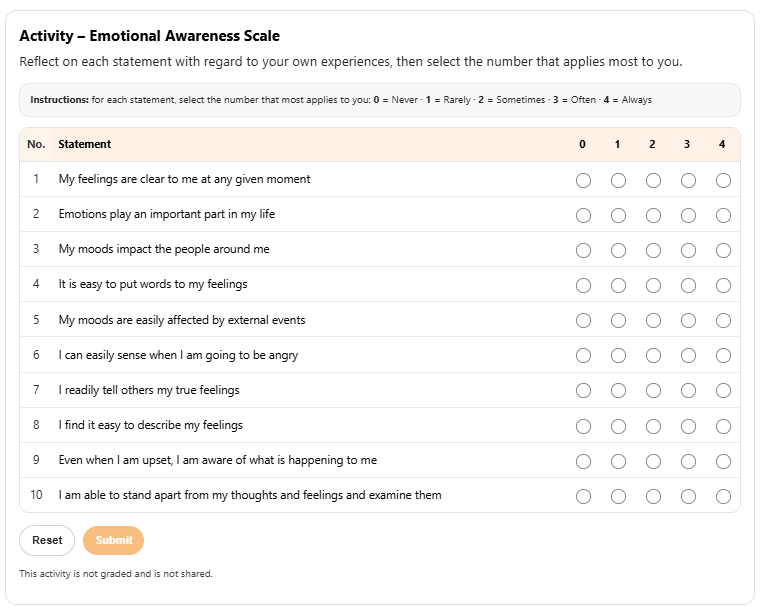Click the Reset button
The image size is (770, 616).
click(47, 540)
